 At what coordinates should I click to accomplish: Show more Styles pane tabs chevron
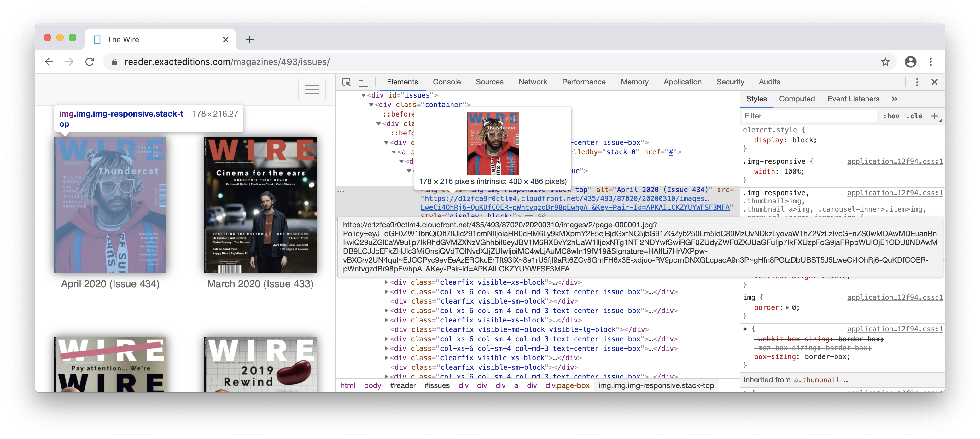coord(895,99)
